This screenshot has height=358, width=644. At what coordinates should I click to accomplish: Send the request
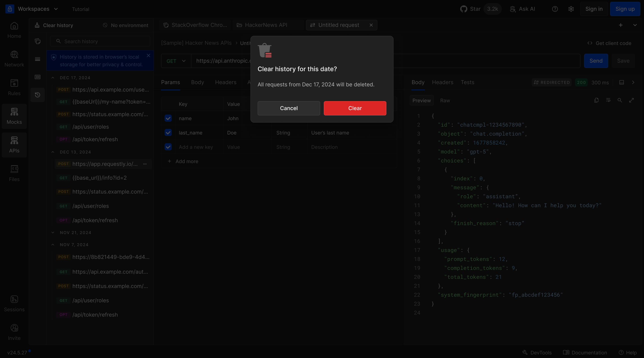pos(596,61)
